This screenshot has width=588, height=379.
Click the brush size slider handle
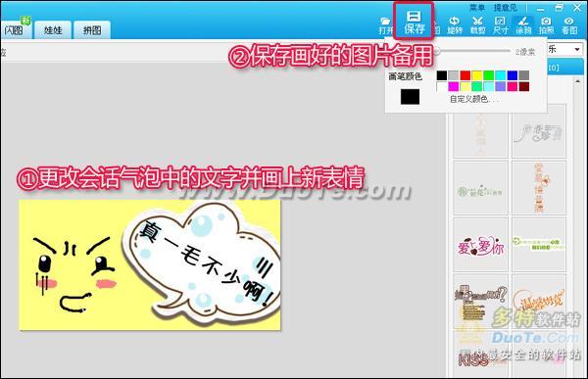pos(437,51)
